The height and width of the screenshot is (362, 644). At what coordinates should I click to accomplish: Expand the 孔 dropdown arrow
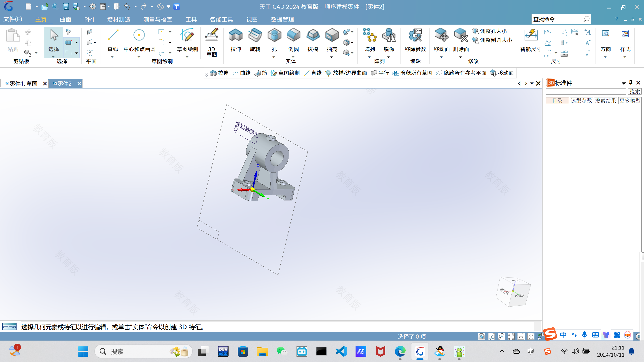click(x=274, y=57)
